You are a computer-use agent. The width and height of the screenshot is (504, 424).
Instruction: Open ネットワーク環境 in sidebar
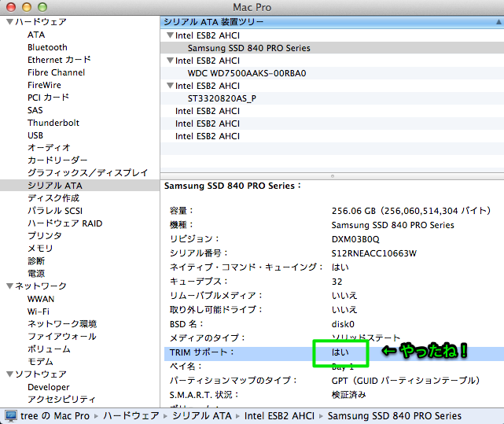[x=62, y=324]
